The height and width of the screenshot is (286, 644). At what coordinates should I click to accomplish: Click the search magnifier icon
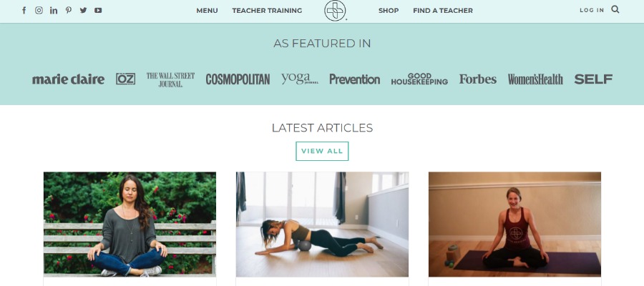coord(615,9)
